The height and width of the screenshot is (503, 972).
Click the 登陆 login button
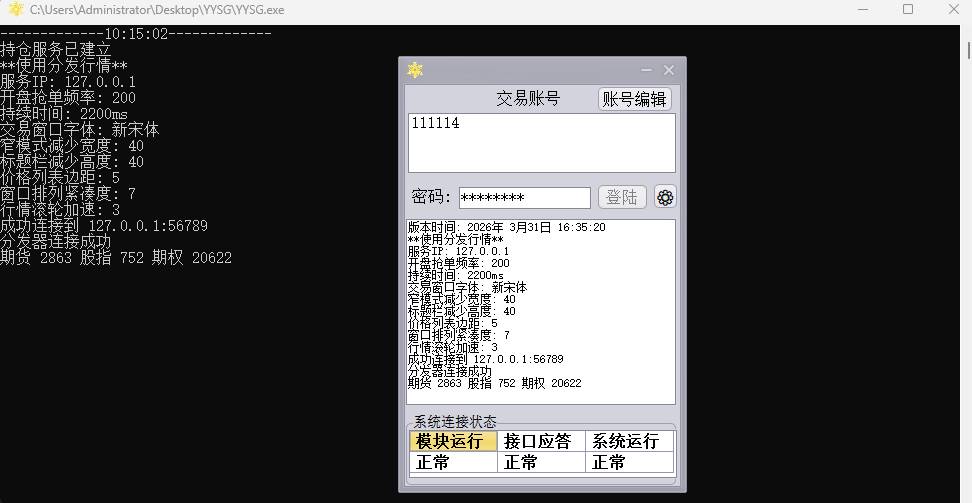tap(622, 197)
